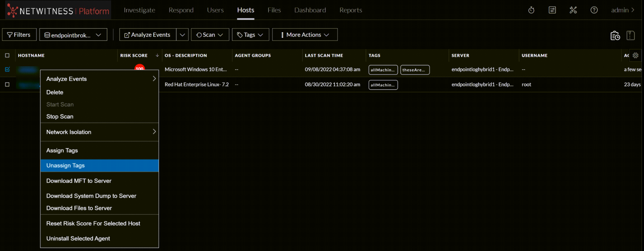Click the 'Red Hat Enterprise Linux- 7.2' cell
Image resolution: width=644 pixels, height=251 pixels.
click(x=197, y=84)
